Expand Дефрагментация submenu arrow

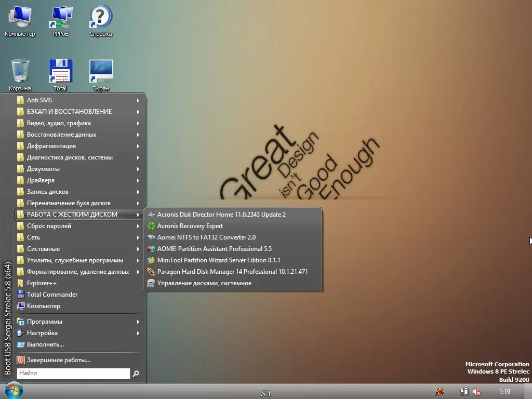click(138, 146)
